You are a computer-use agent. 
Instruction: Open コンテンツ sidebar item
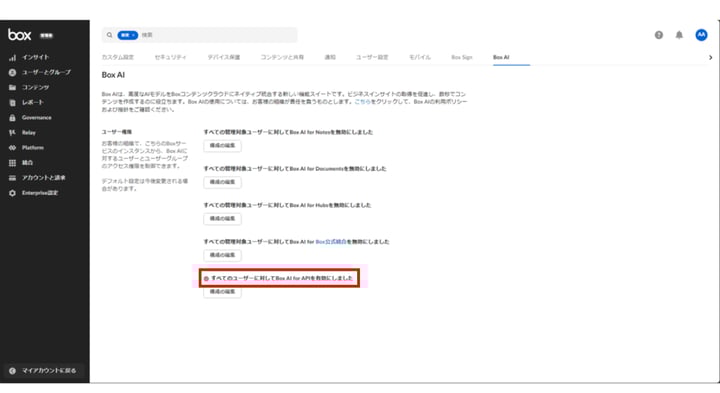[29, 87]
